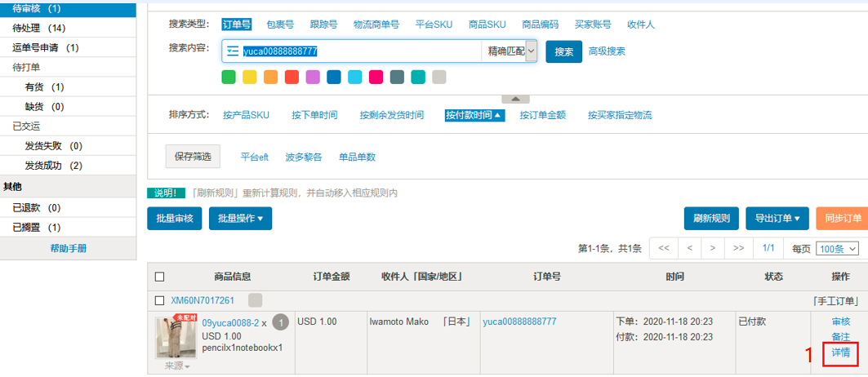Jump to the last page using >> button

click(738, 248)
